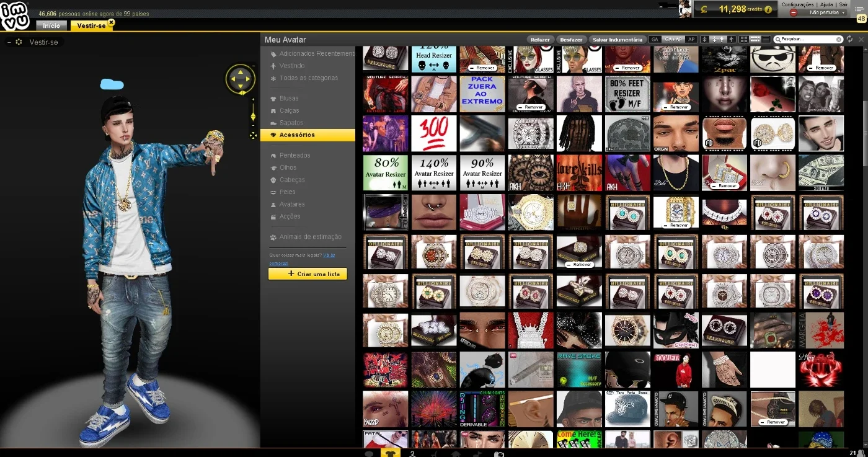The image size is (868, 457).
Task: Select the 300 emoji accessory thumbnail
Action: [x=434, y=133]
